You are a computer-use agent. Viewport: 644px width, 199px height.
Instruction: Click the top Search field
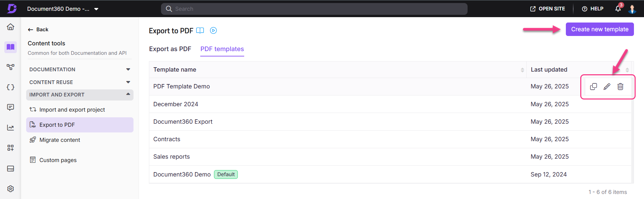(314, 9)
